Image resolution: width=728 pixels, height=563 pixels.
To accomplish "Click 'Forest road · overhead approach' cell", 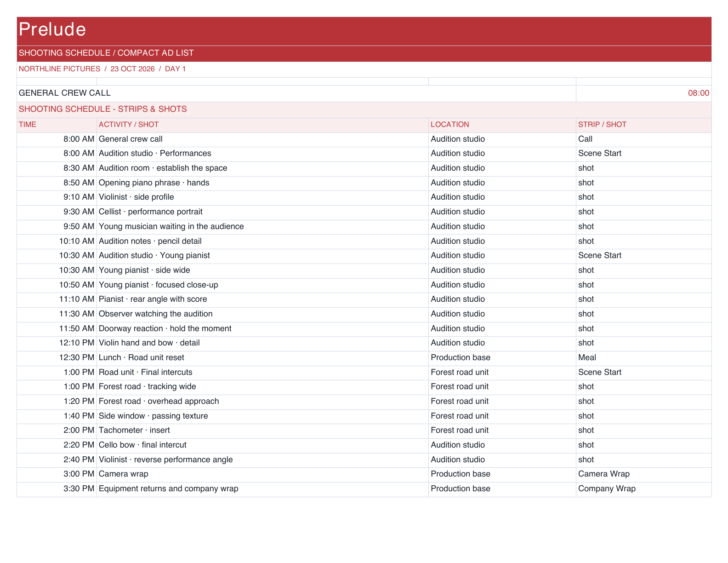I will 262,402.
